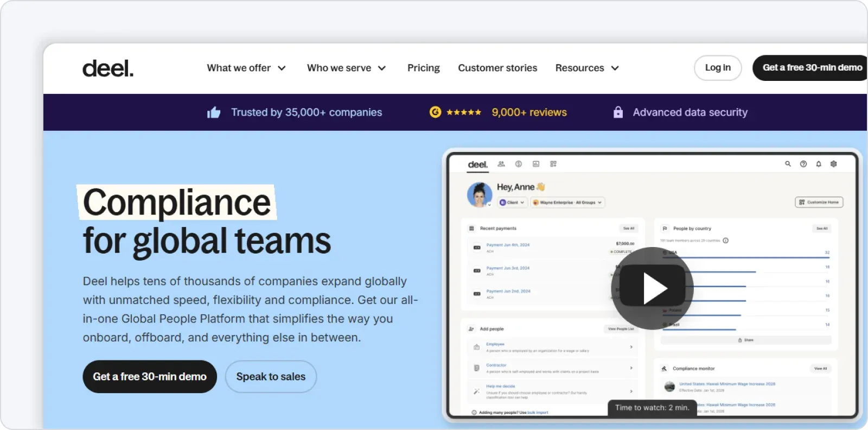Screen dimensions: 868x430
Task: Click the 9,000+ reviews link
Action: pos(529,112)
